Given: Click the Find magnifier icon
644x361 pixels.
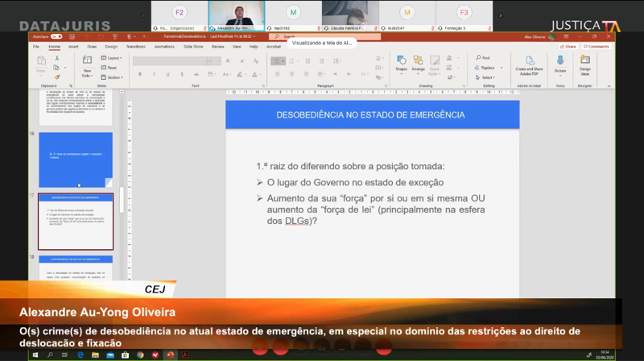Looking at the screenshot, I should pyautogui.click(x=481, y=58).
